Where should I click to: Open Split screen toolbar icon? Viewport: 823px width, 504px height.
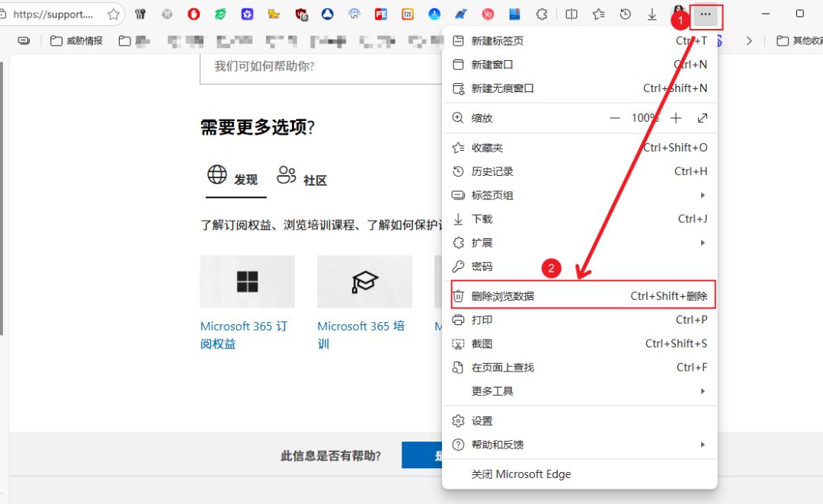pos(572,14)
